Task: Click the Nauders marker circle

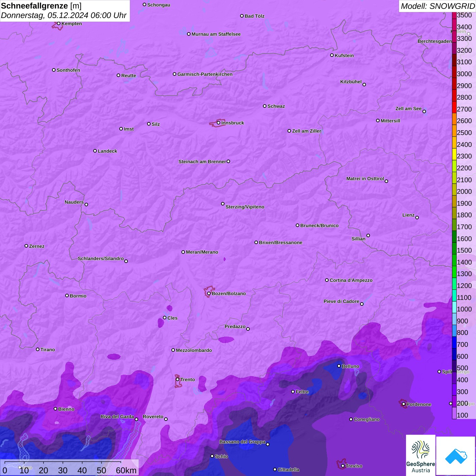Action: tap(86, 205)
